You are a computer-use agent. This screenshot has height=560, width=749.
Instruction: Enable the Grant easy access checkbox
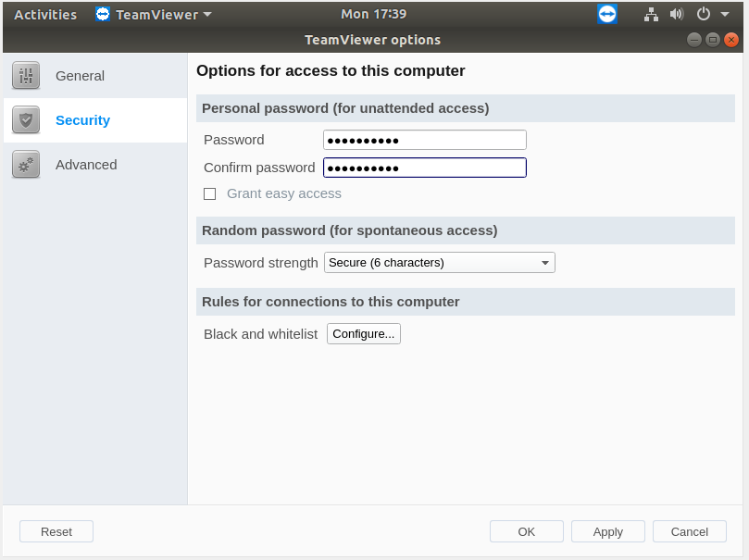tap(209, 193)
